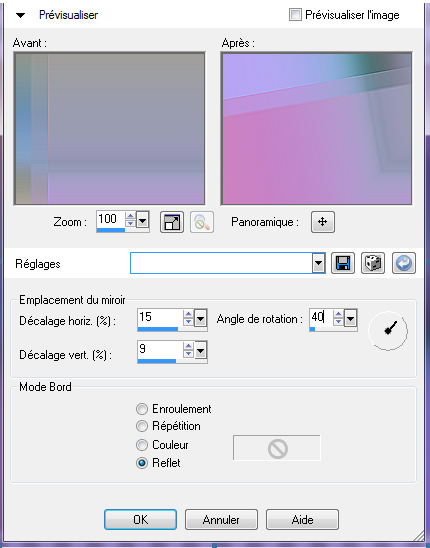Click the Annuler button

point(221,519)
